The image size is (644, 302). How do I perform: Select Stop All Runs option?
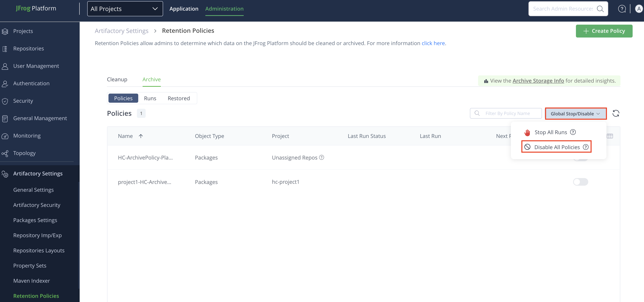point(550,132)
